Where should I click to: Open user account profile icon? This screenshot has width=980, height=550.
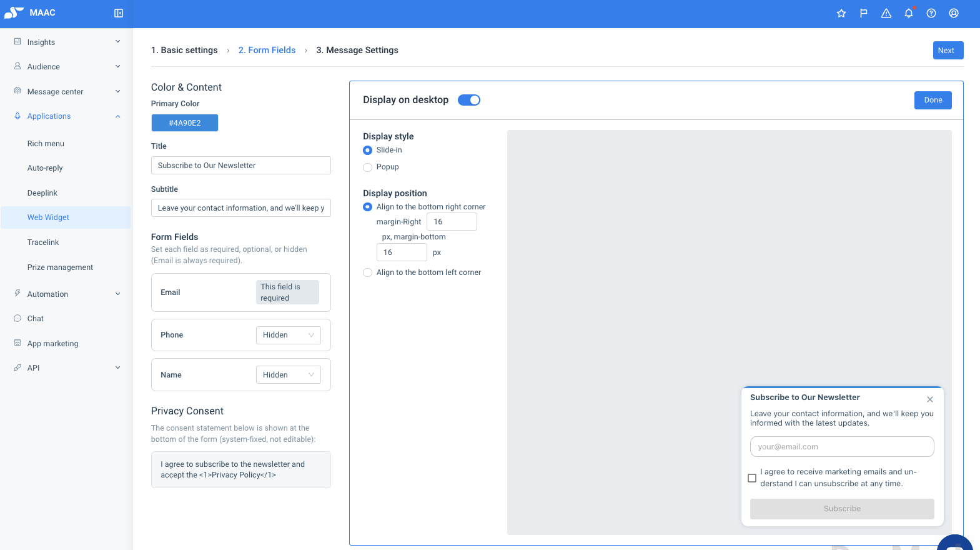point(954,13)
